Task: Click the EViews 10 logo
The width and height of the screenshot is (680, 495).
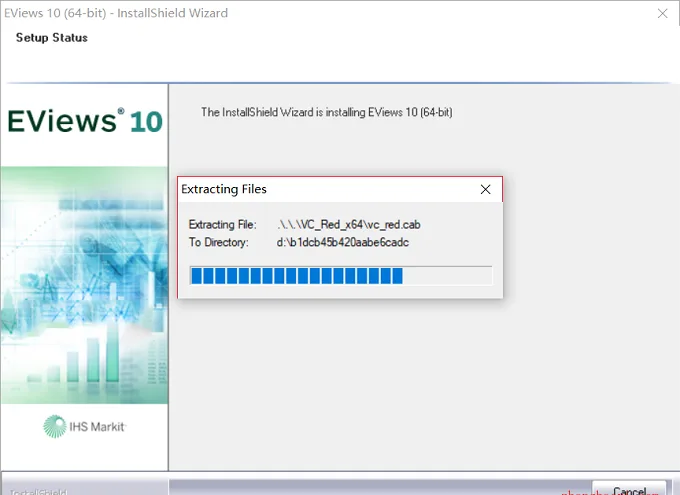Action: tap(85, 121)
